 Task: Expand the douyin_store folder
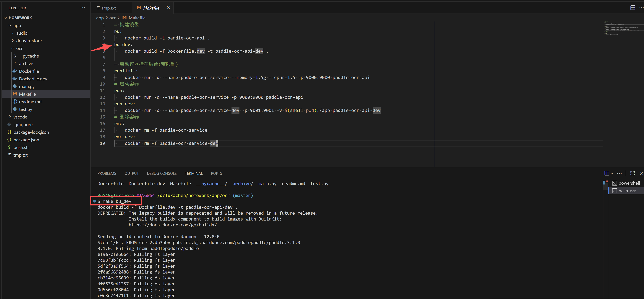pos(12,41)
